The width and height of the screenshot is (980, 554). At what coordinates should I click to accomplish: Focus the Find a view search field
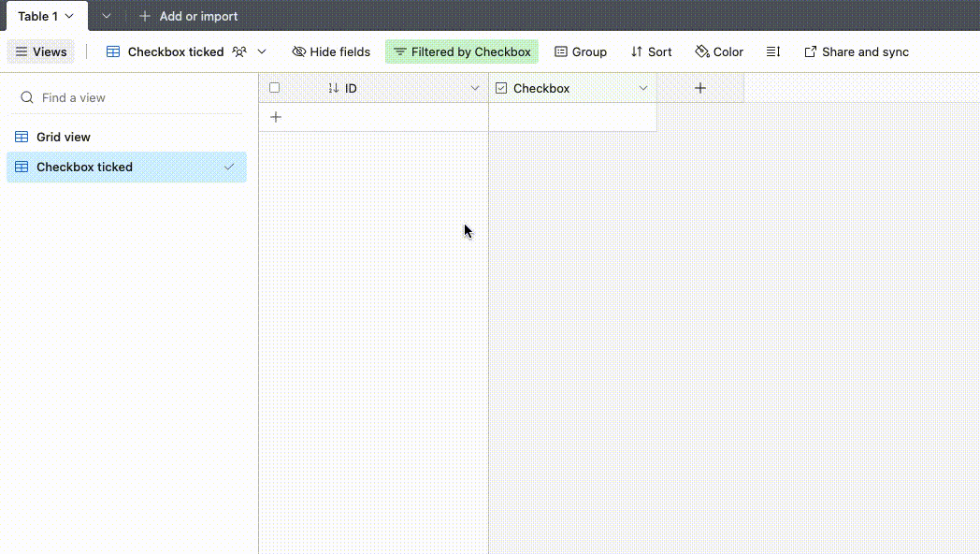tap(128, 97)
